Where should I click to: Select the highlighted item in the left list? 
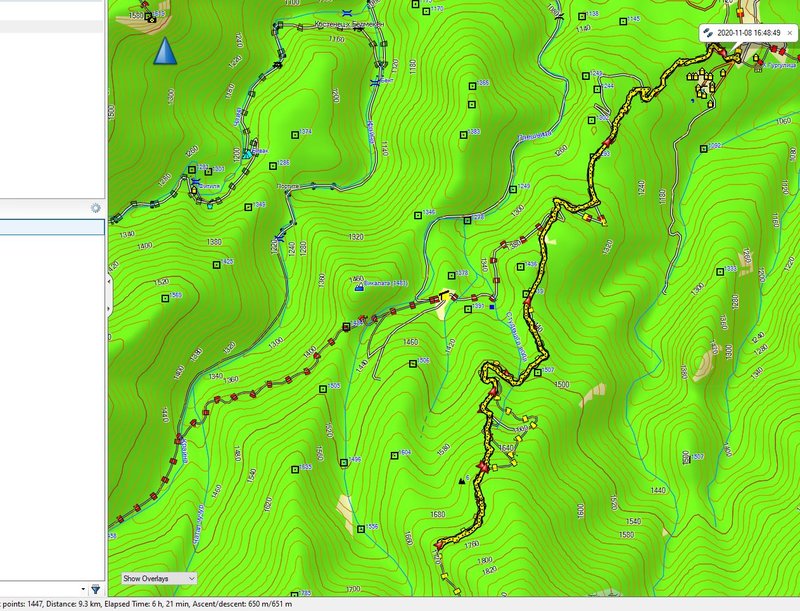click(52, 228)
